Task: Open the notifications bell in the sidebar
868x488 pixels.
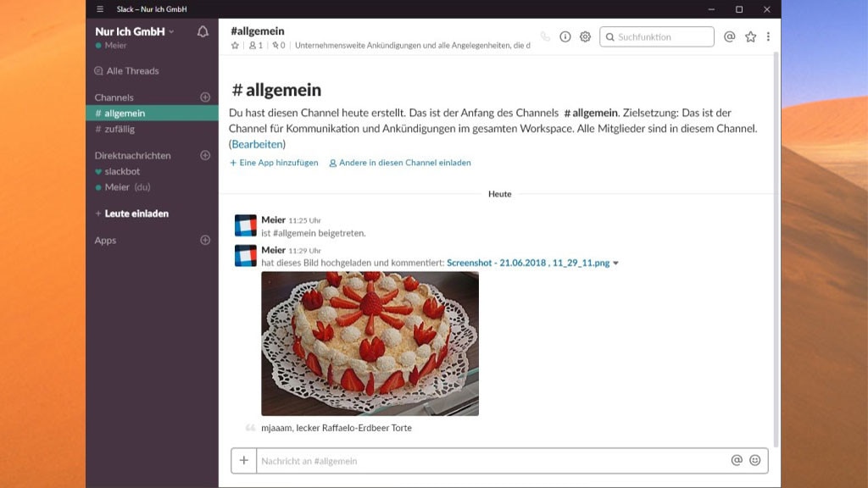Action: point(203,32)
